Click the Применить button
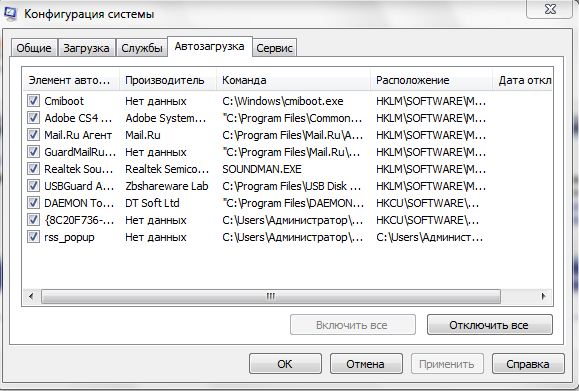This screenshot has width=579, height=391. 447,364
